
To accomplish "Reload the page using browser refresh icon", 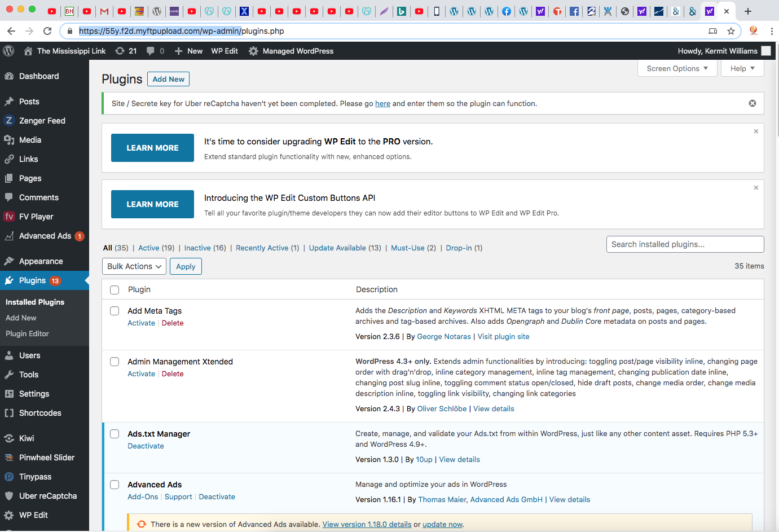I will pyautogui.click(x=47, y=31).
